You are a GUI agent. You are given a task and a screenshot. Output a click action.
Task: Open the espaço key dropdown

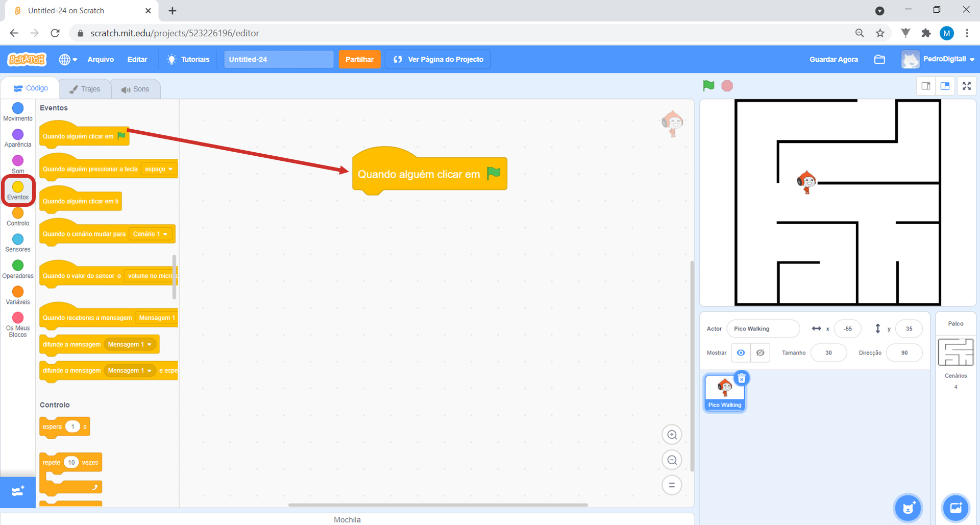[x=159, y=169]
